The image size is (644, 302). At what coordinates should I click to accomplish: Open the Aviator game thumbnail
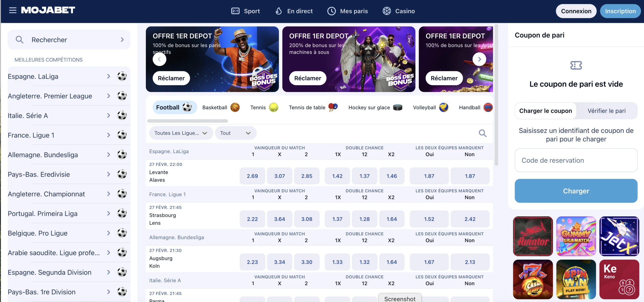(533, 236)
